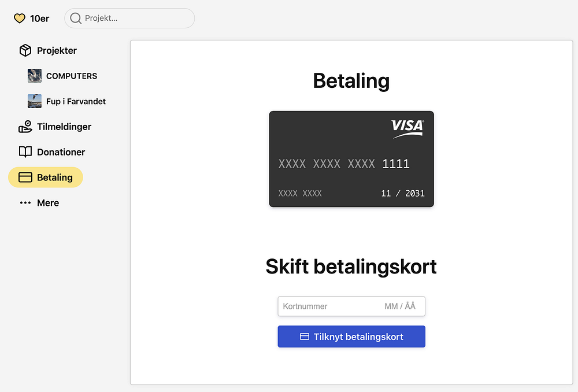Click the magnifying glass search icon
Image resolution: width=578 pixels, height=392 pixels.
pos(75,19)
